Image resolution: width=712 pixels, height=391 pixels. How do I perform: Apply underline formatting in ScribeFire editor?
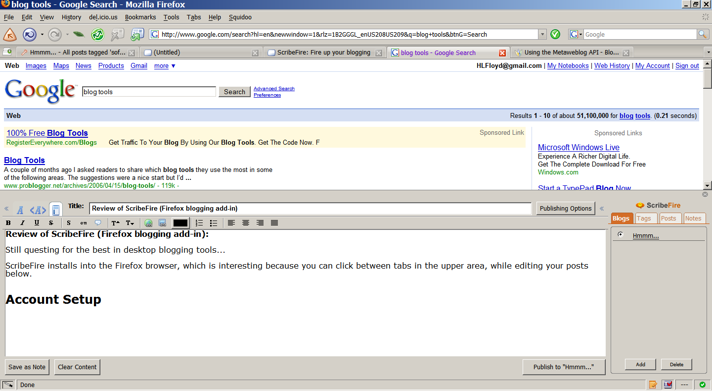tap(37, 223)
